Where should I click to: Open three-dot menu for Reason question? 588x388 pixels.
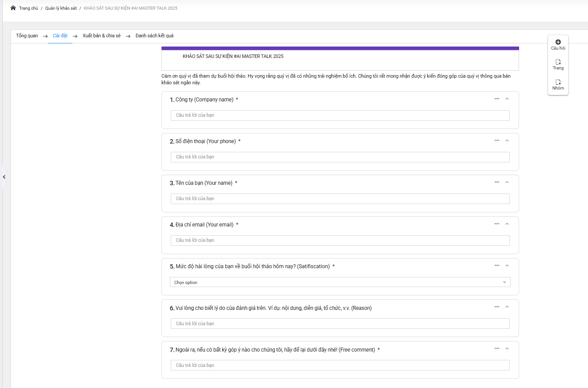[x=497, y=307]
